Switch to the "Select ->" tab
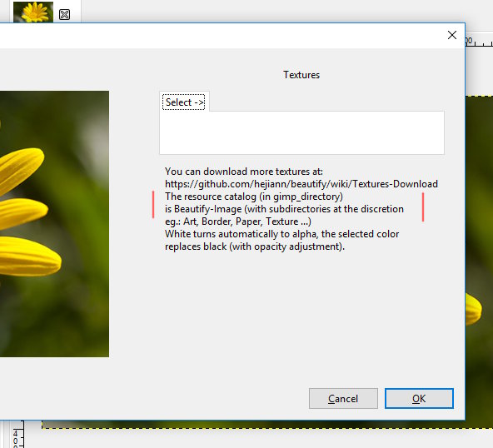493x448 pixels. click(x=184, y=102)
